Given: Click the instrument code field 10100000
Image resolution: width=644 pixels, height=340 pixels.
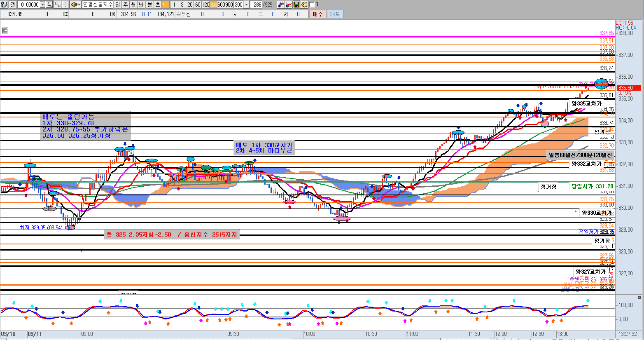Looking at the screenshot, I should click(x=28, y=5).
